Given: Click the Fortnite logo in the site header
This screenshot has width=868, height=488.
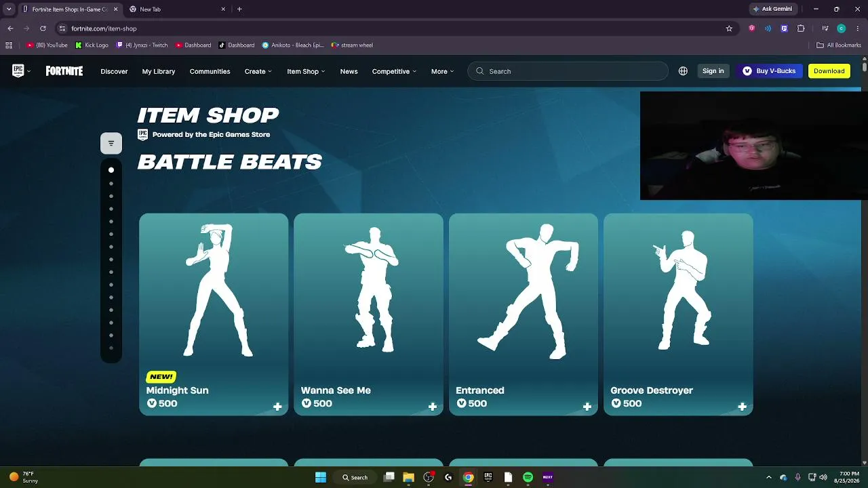Looking at the screenshot, I should (64, 71).
